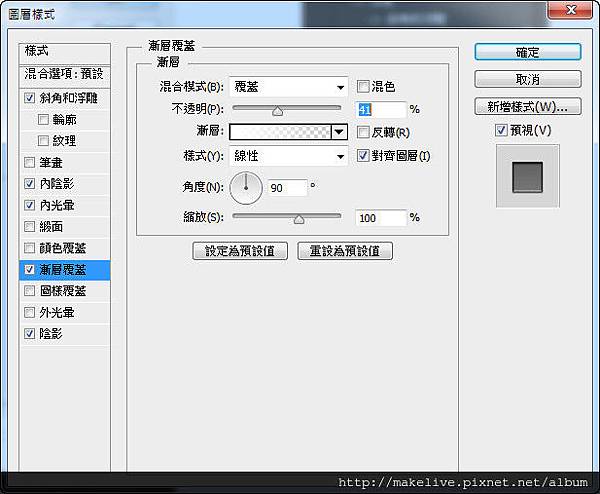Toggle the 斜角和浮雕 checkbox

pos(29,98)
